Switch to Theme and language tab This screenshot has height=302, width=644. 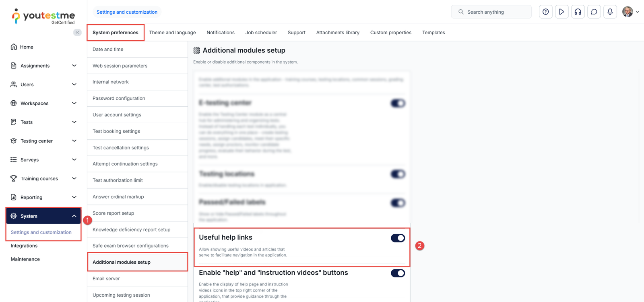pyautogui.click(x=172, y=33)
